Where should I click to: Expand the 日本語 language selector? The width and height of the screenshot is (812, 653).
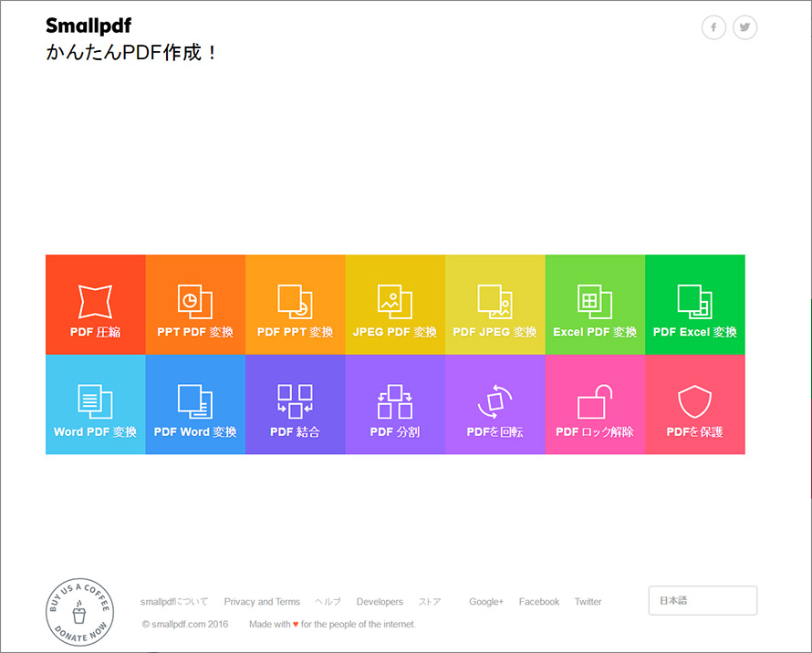tap(703, 601)
